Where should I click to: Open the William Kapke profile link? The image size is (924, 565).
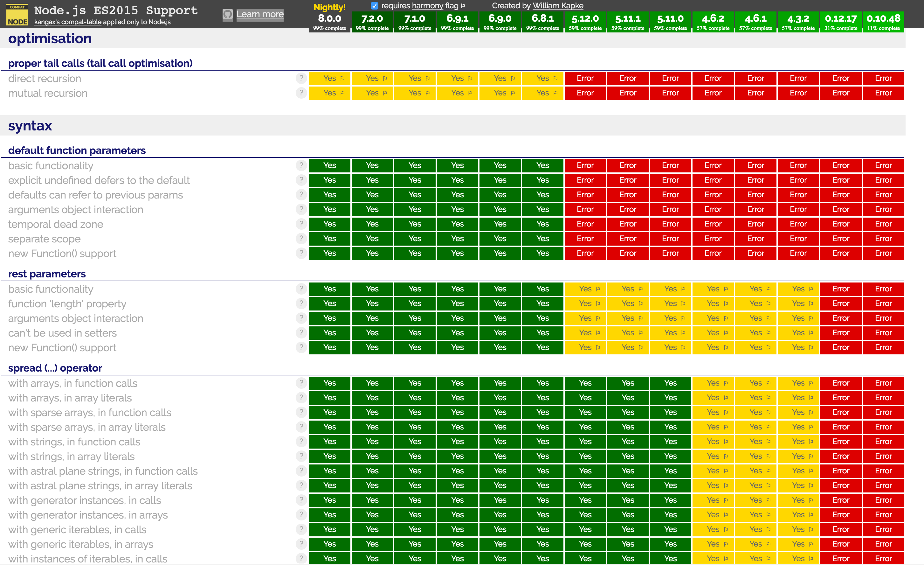click(559, 6)
